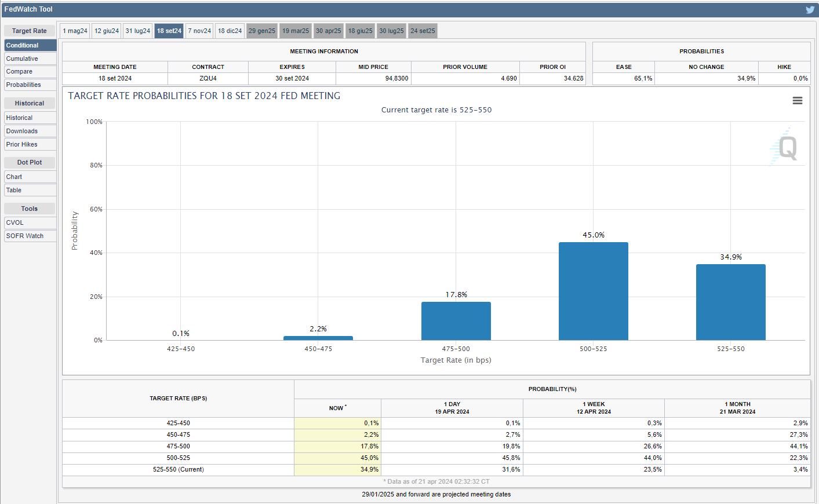The width and height of the screenshot is (819, 504).
Task: Open Probabilities in the sidebar
Action: (x=30, y=85)
